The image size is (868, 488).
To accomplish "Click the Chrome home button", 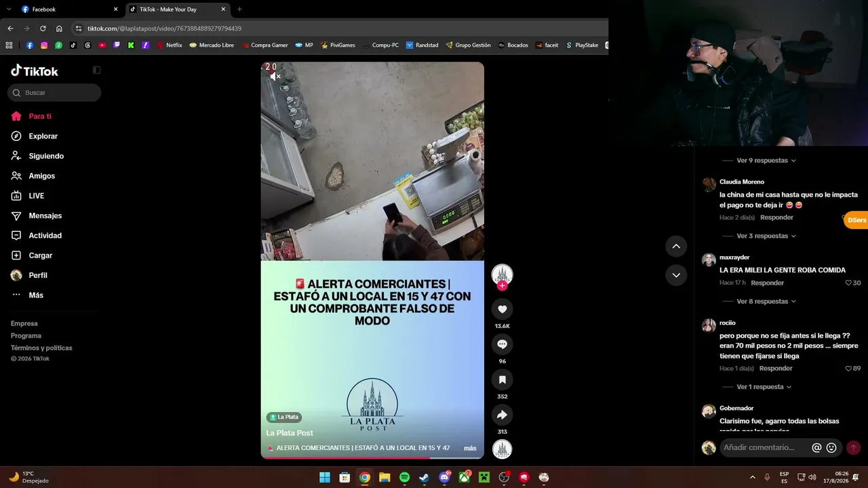I will click(59, 28).
